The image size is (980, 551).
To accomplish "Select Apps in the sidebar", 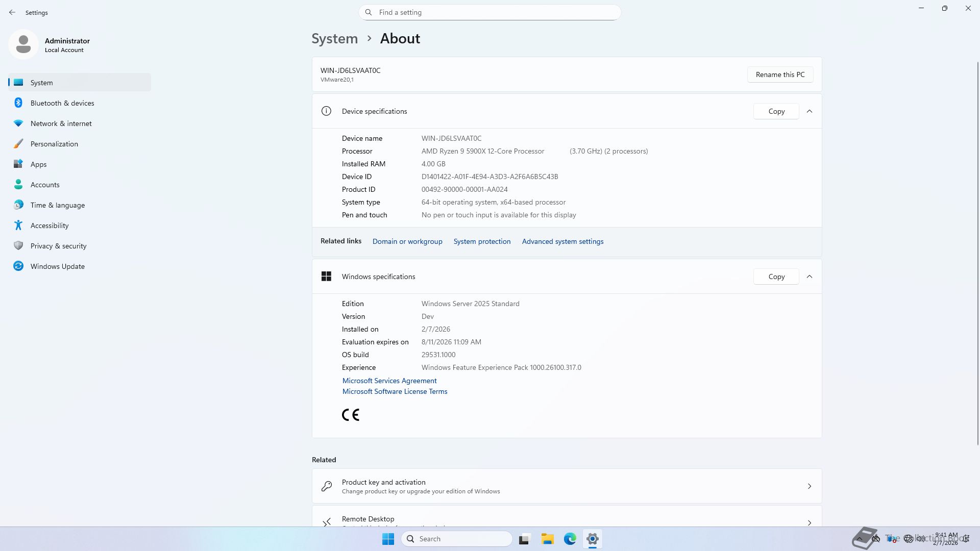I will [38, 164].
